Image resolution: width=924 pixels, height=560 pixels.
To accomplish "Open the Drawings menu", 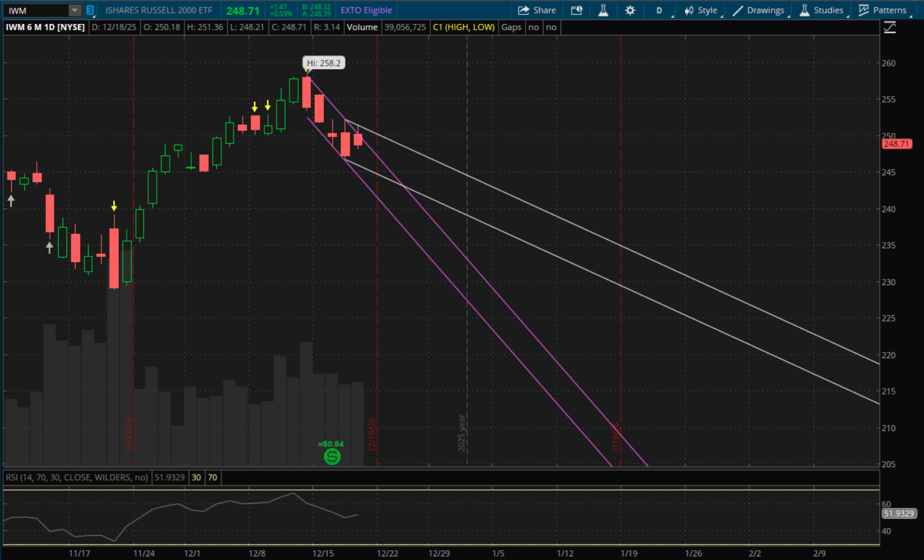I will click(759, 10).
